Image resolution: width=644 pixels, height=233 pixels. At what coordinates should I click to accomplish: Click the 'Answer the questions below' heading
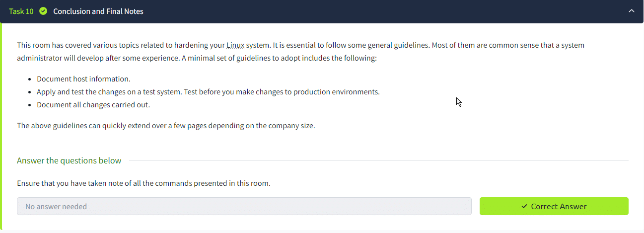tap(69, 160)
